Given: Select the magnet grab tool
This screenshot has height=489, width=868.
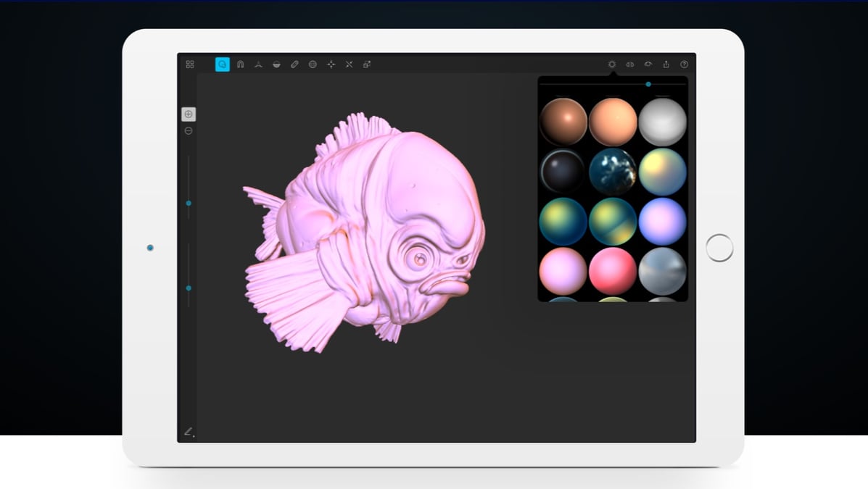Looking at the screenshot, I should [240, 64].
